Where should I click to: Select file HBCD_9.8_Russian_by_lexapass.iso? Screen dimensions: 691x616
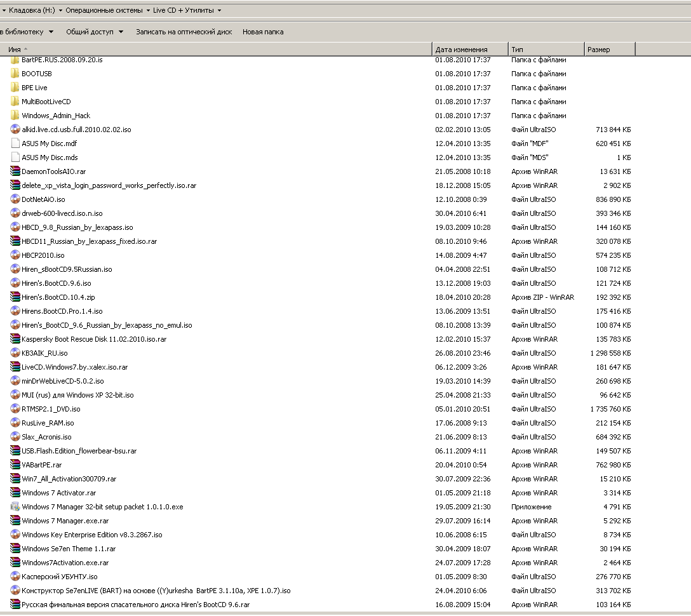(x=77, y=227)
